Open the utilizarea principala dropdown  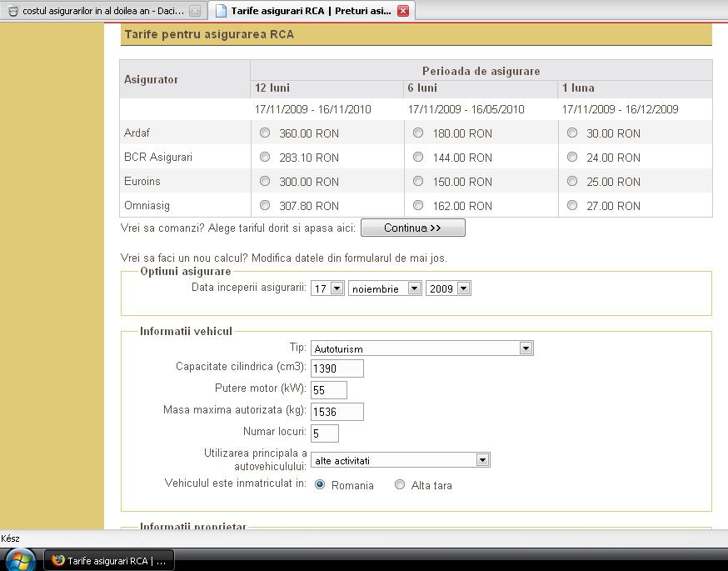481,460
